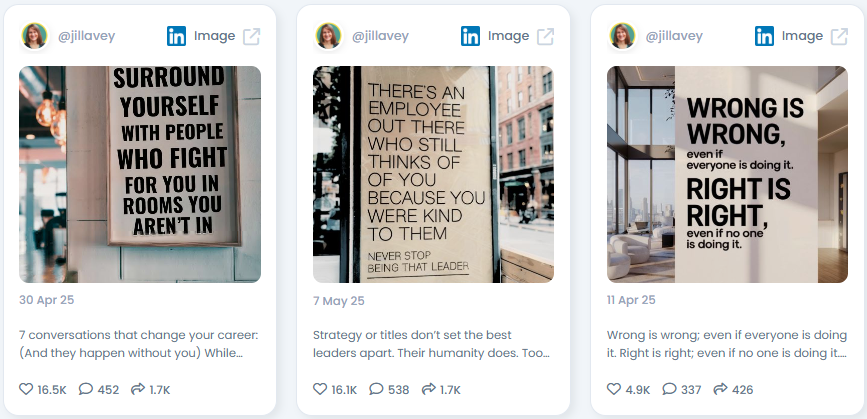
Task: Open external link icon on 7 May post
Action: (x=546, y=36)
